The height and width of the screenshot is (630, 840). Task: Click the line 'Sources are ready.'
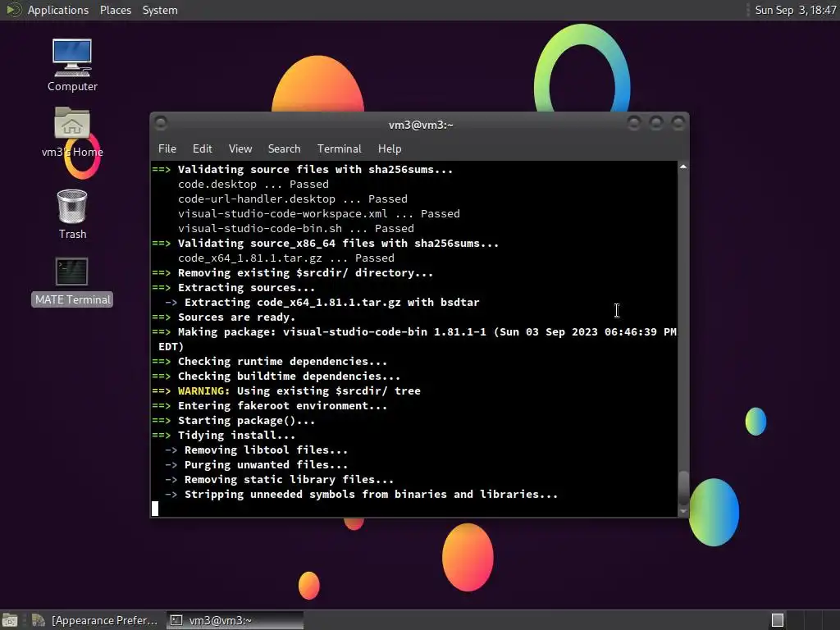[236, 317]
